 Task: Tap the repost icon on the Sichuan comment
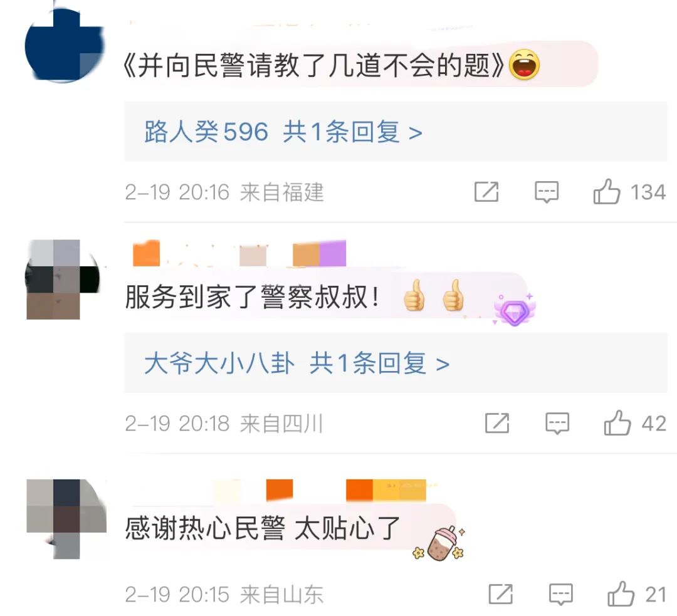(x=497, y=422)
